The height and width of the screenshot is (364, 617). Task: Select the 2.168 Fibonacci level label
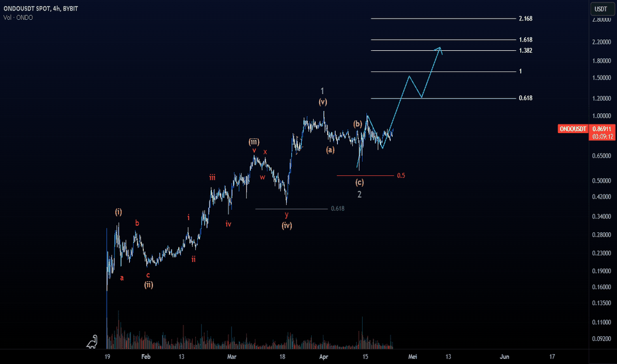coord(526,19)
